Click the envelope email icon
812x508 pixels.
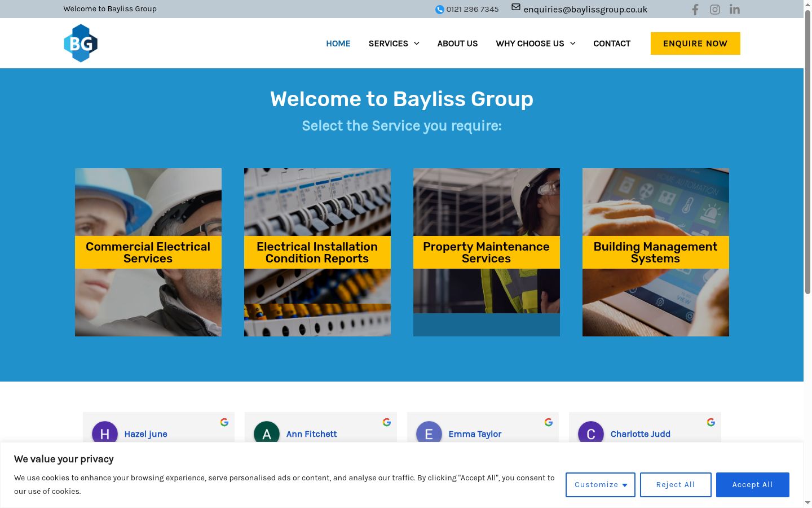pyautogui.click(x=516, y=7)
